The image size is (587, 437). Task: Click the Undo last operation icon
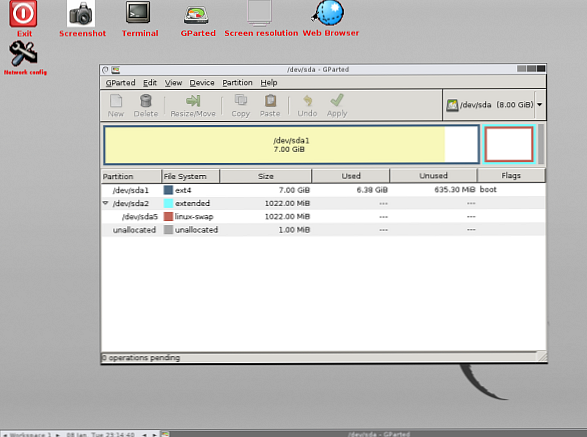pyautogui.click(x=307, y=100)
